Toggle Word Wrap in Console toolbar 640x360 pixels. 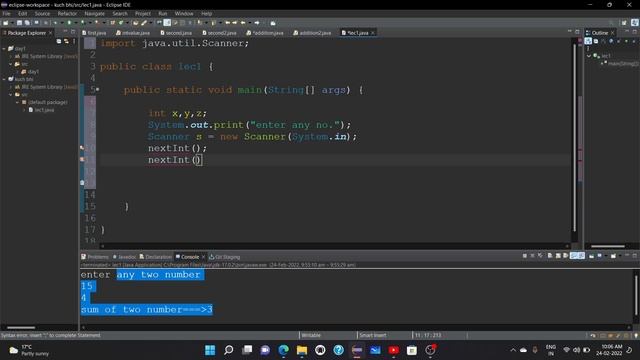tap(566, 256)
